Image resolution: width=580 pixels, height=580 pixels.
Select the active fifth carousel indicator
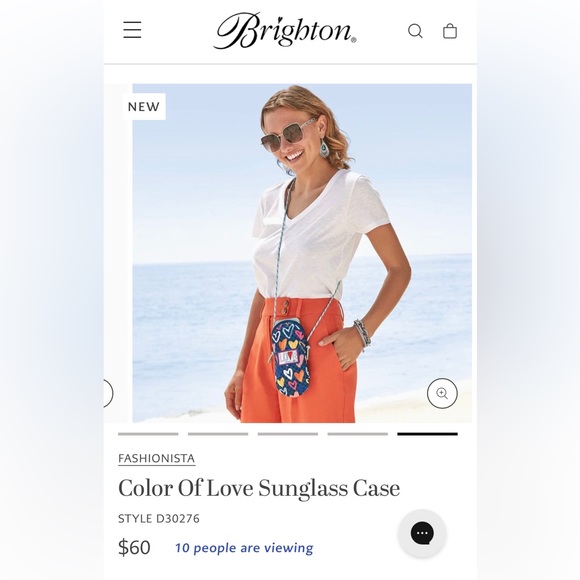[428, 434]
